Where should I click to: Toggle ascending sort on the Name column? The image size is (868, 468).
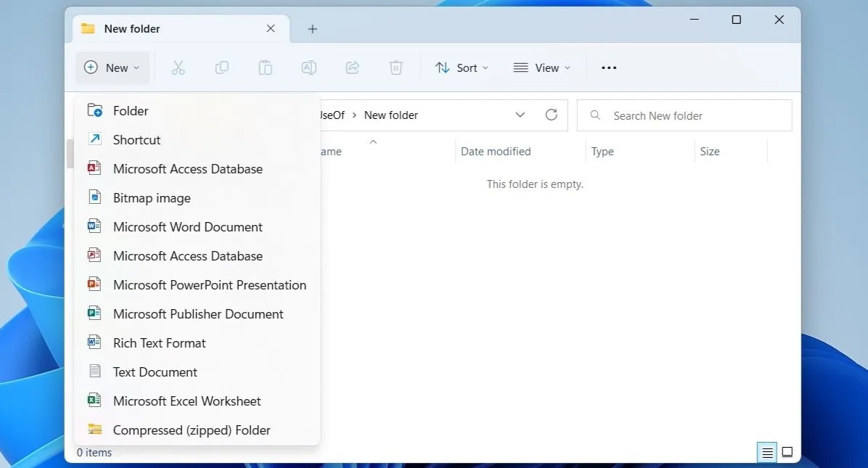373,142
